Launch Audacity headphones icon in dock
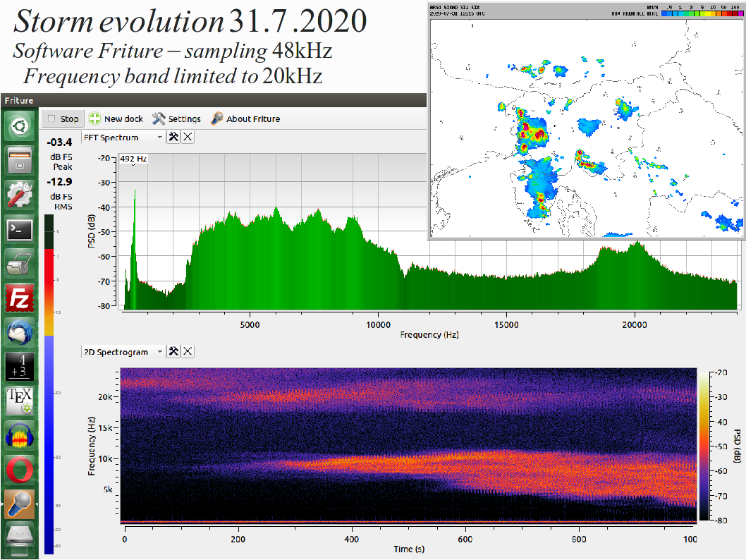746x560 pixels. [x=19, y=435]
